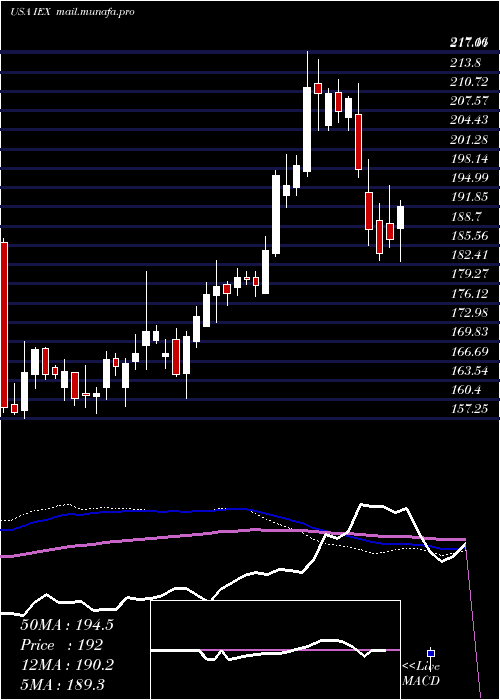Select the 160.4 price axis label
Image resolution: width=500 pixels, height=700 pixels.
(x=465, y=390)
